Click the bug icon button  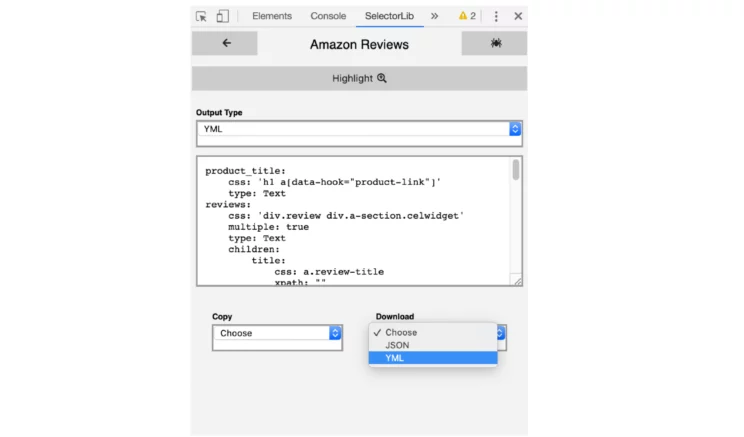coord(494,43)
